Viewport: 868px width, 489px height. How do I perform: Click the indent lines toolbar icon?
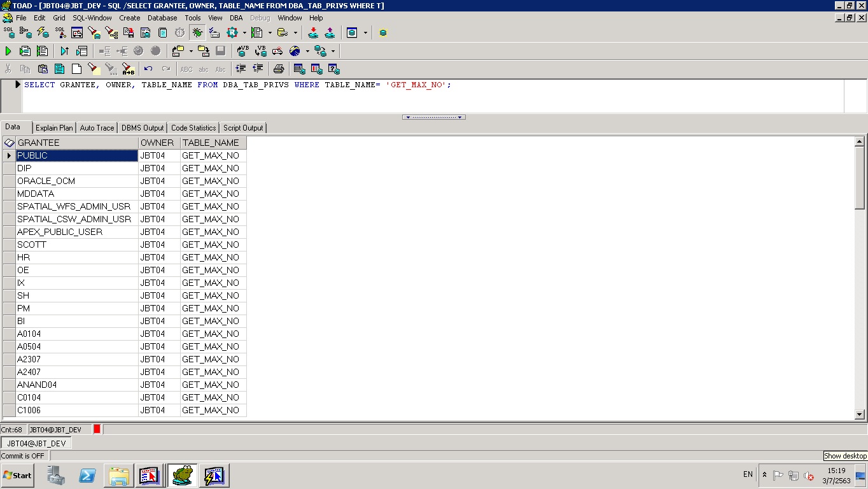[241, 69]
